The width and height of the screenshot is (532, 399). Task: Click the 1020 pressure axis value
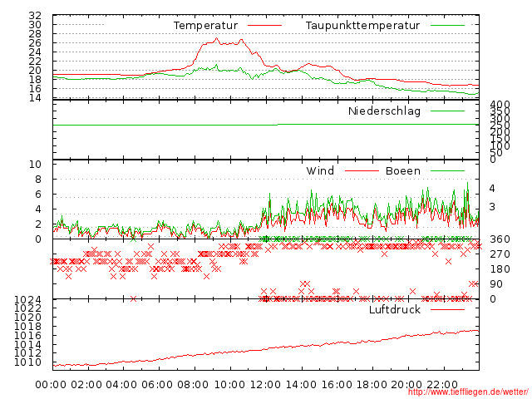coord(27,317)
